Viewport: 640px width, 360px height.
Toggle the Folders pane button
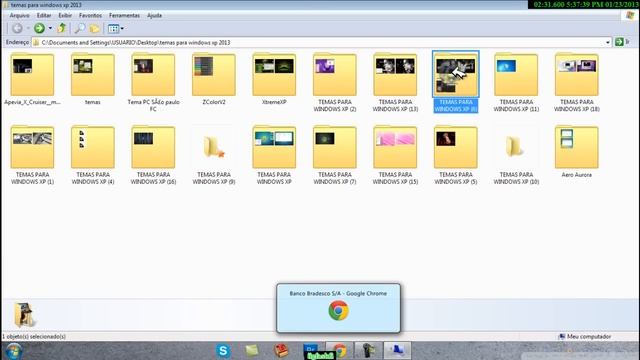point(95,28)
